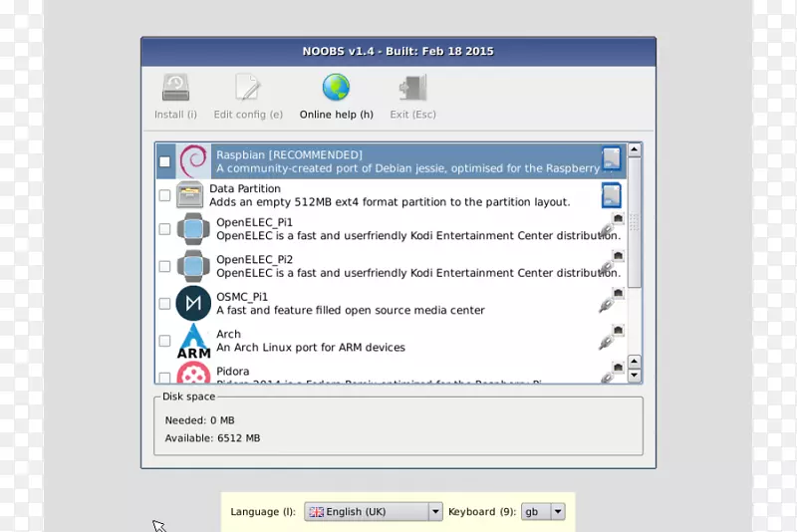Screen dimensions: 797x532
Task: Click the OS list scrollbar thumb
Action: click(x=634, y=222)
